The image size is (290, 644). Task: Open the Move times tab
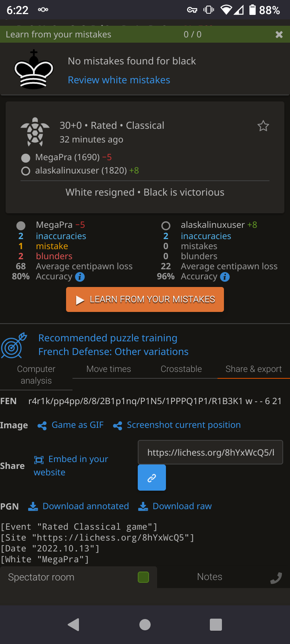(x=109, y=369)
